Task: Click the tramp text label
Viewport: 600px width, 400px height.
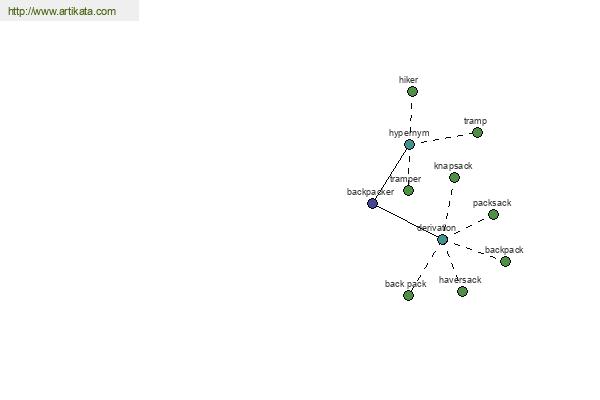Action: [475, 121]
